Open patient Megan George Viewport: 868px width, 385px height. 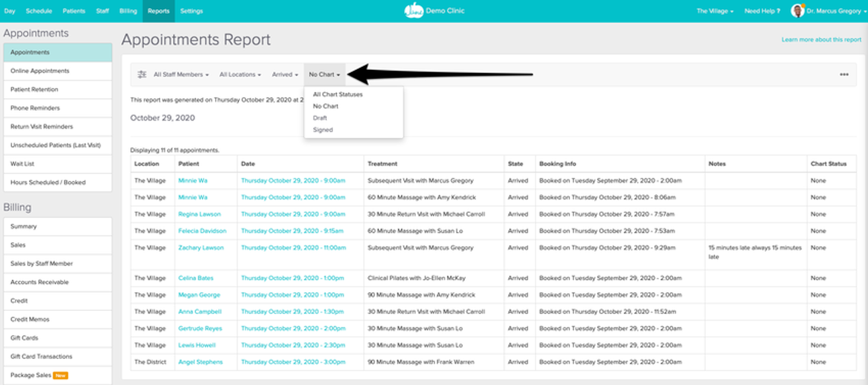click(200, 295)
